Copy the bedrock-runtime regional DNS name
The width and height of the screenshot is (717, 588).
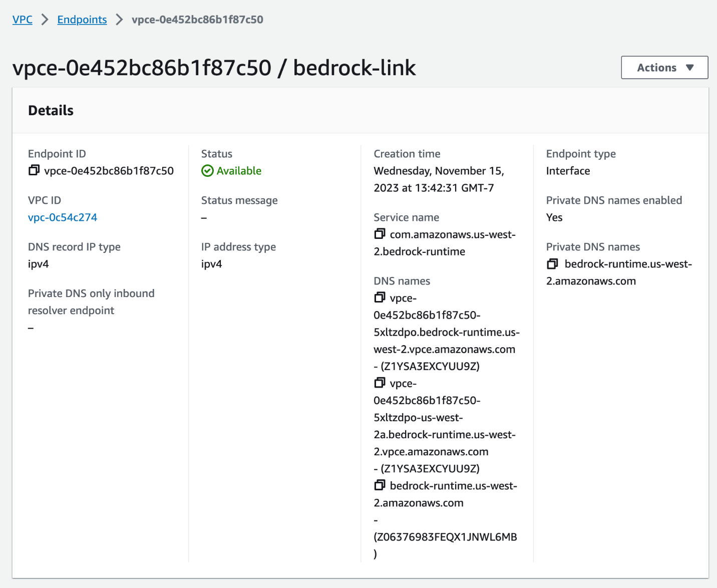(379, 485)
